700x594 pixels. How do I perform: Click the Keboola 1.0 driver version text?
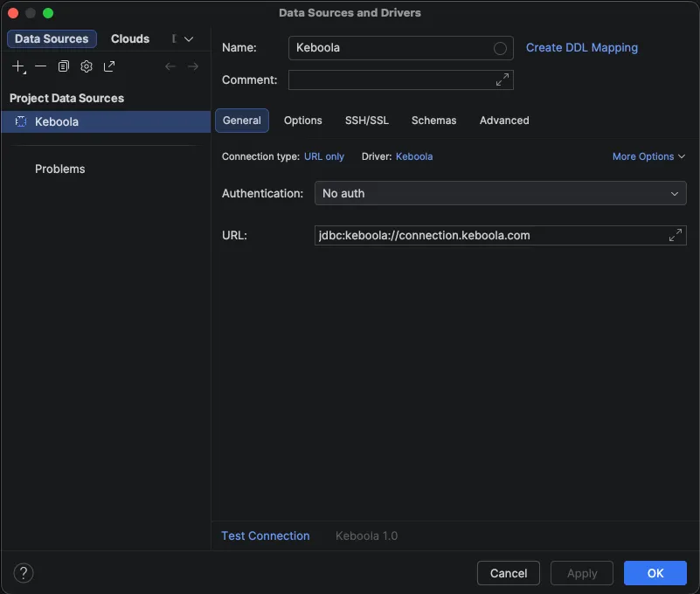click(x=366, y=535)
